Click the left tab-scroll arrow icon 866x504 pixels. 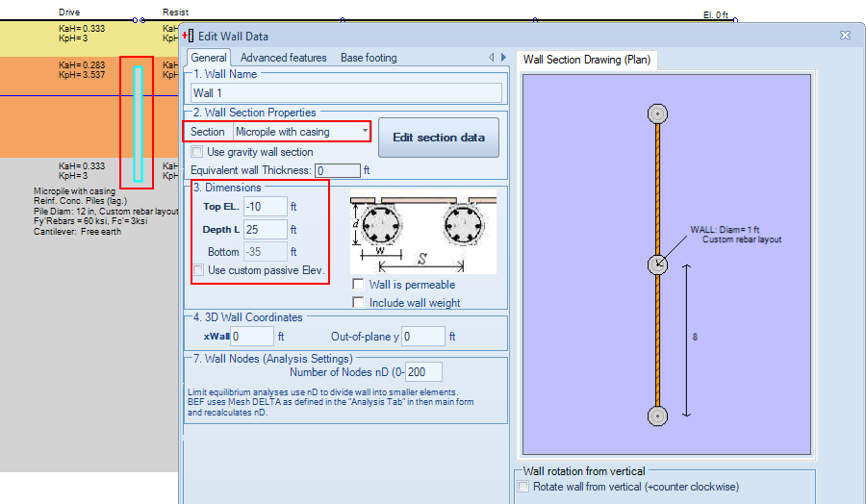(491, 58)
